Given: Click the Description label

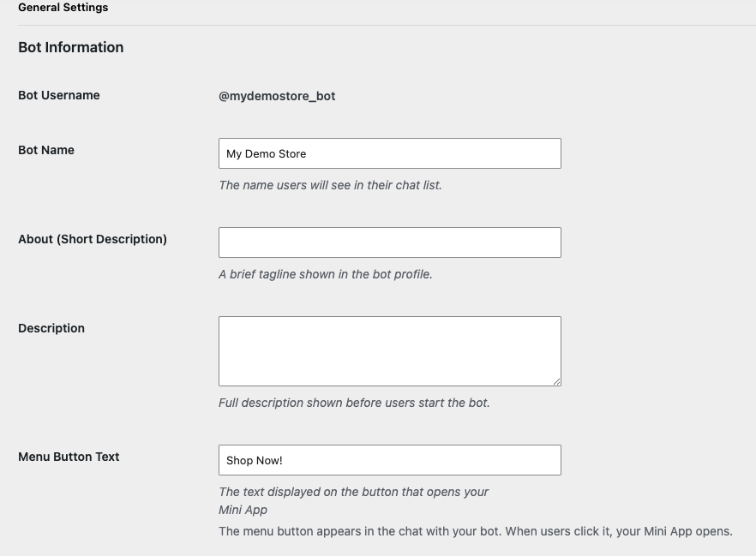Looking at the screenshot, I should (x=51, y=328).
